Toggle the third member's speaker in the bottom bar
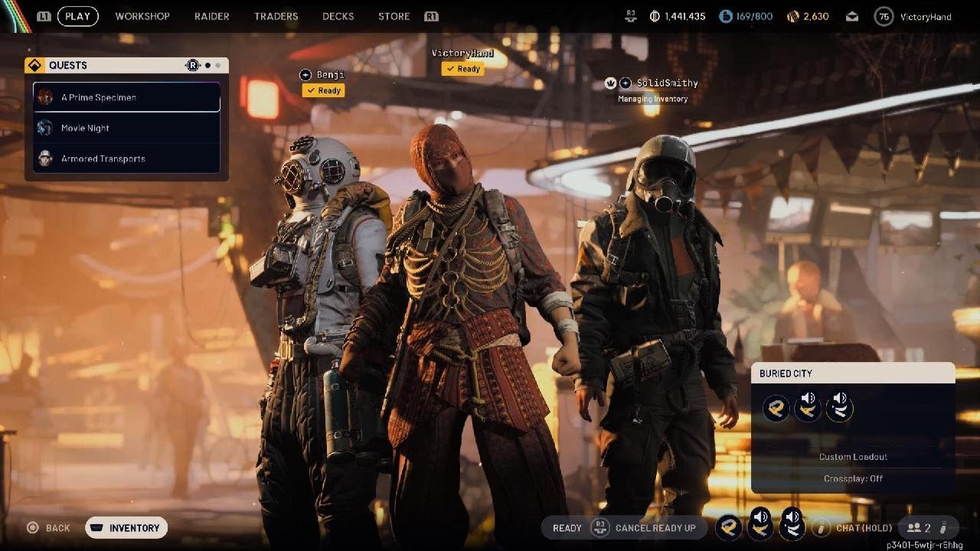This screenshot has height=551, width=980. 793,517
